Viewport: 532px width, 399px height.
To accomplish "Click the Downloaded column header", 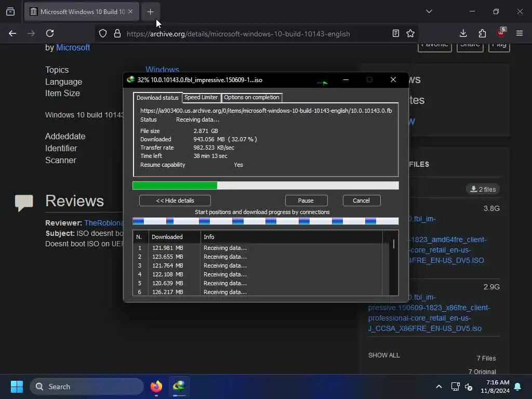I will (175, 237).
